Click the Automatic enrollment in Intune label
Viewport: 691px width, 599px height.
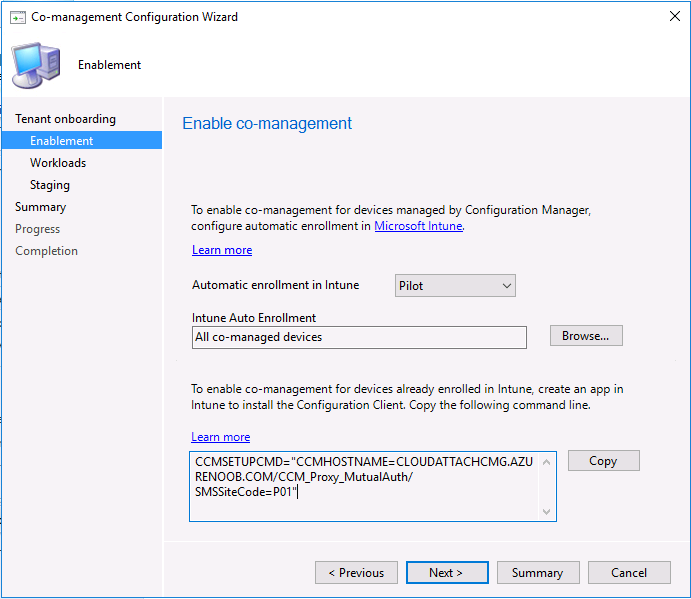pyautogui.click(x=275, y=285)
